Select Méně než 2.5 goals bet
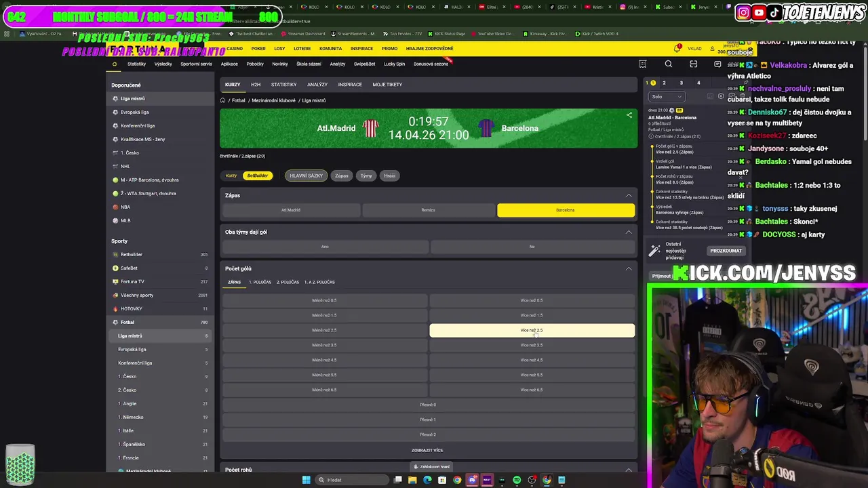The width and height of the screenshot is (868, 488). 324,330
